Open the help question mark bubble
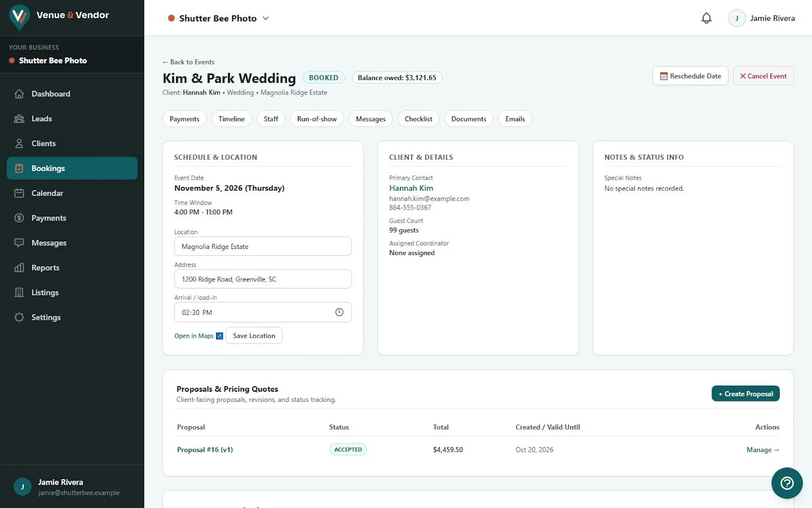Viewport: 812px width, 508px height. click(x=787, y=483)
